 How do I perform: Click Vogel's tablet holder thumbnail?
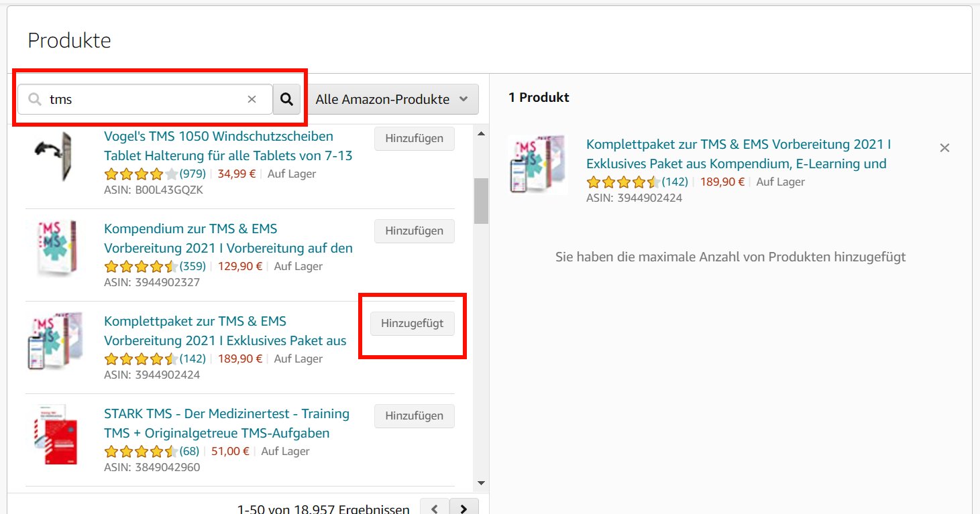pyautogui.click(x=54, y=155)
